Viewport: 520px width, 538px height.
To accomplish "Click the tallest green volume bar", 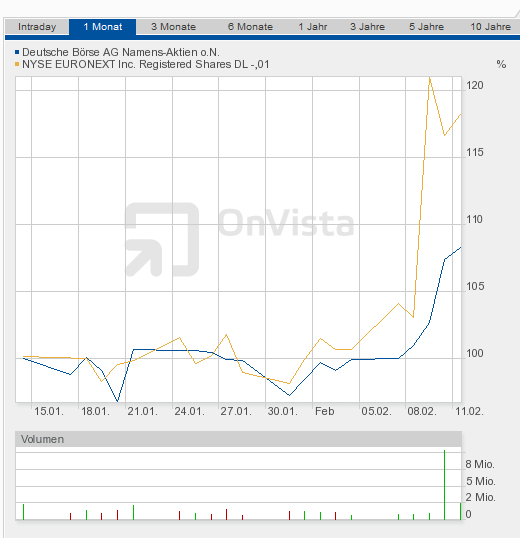I will 445,485.
